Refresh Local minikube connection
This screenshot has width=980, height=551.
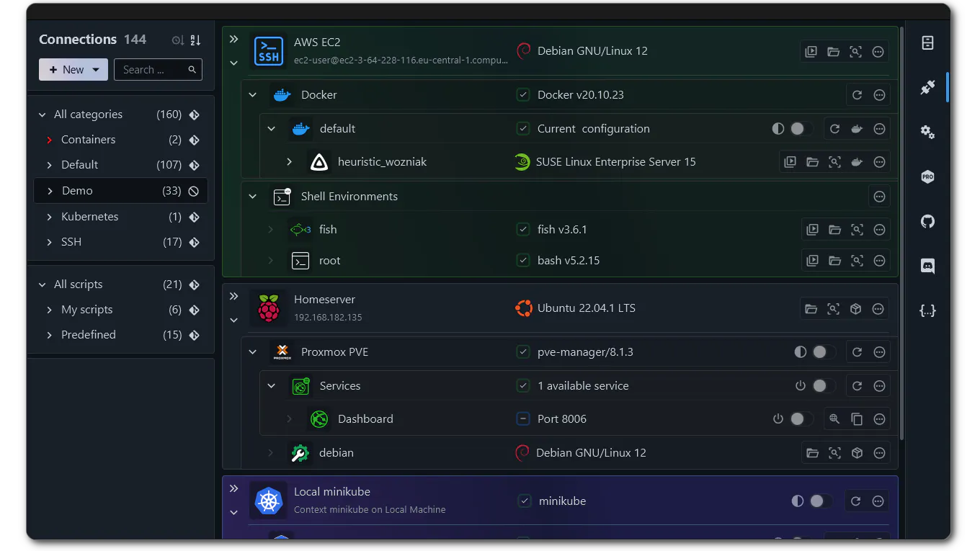click(x=855, y=501)
